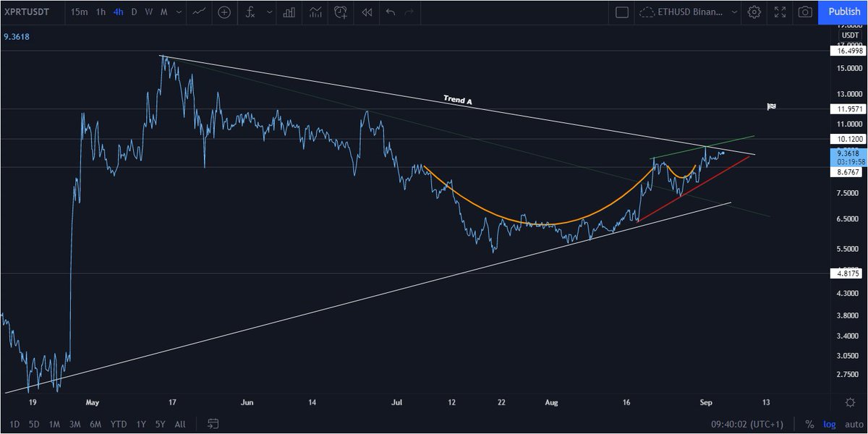Select the W weekly timeframe
868x434 pixels.
click(149, 12)
